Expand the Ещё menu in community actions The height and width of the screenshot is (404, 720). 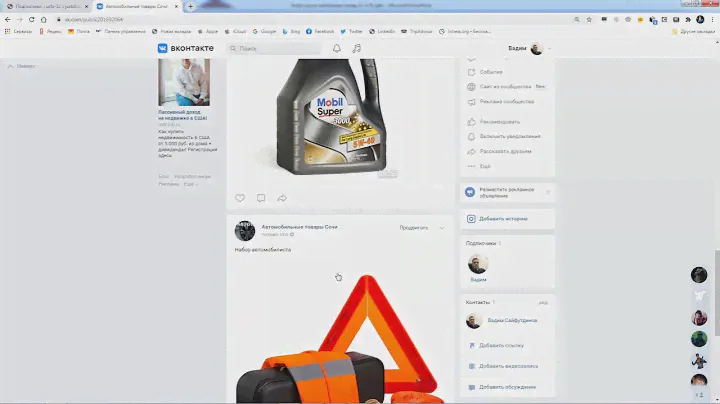click(484, 166)
